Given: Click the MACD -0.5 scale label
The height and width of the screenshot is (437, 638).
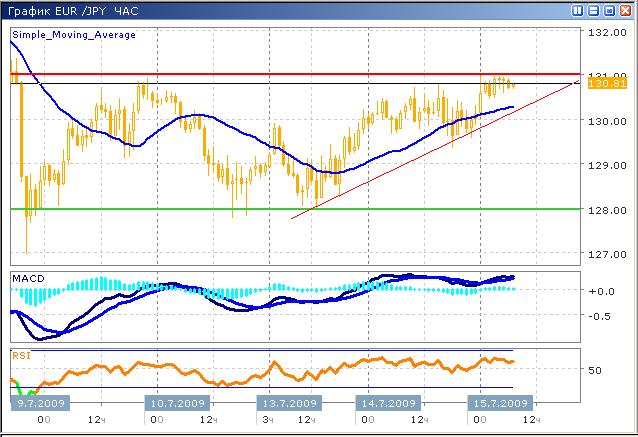Looking at the screenshot, I should [x=600, y=316].
